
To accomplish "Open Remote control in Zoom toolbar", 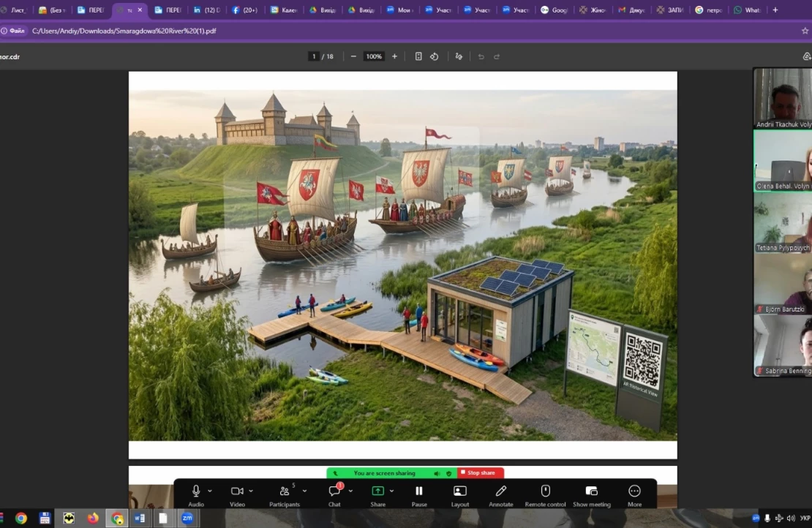I will click(x=545, y=491).
